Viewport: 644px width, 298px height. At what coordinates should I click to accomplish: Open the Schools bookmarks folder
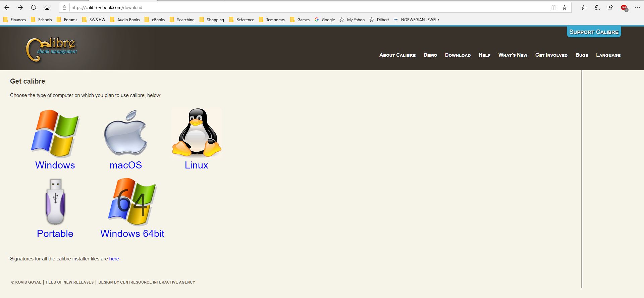click(x=41, y=20)
